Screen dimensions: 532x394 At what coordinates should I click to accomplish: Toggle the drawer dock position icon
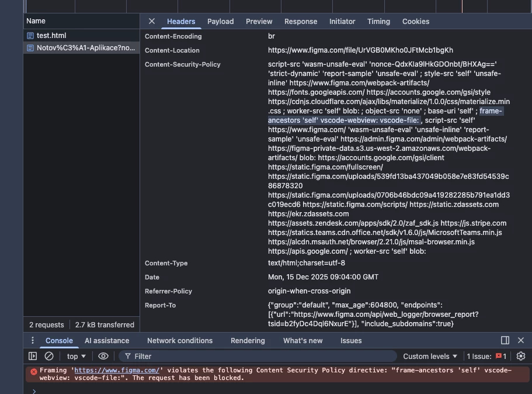505,340
